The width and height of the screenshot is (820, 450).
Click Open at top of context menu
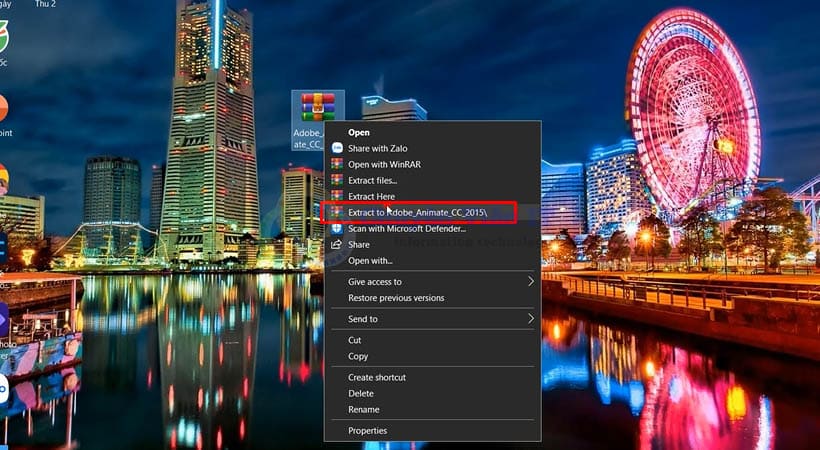click(358, 132)
